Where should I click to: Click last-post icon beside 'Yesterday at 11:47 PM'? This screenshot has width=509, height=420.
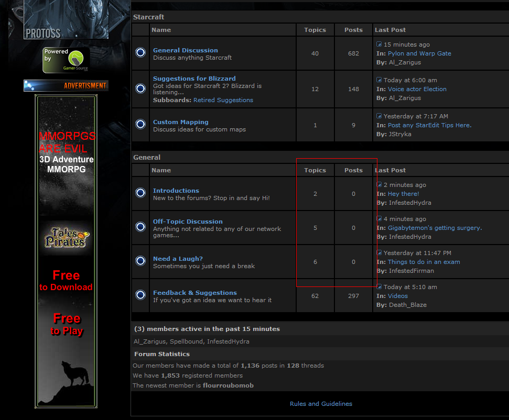379,252
